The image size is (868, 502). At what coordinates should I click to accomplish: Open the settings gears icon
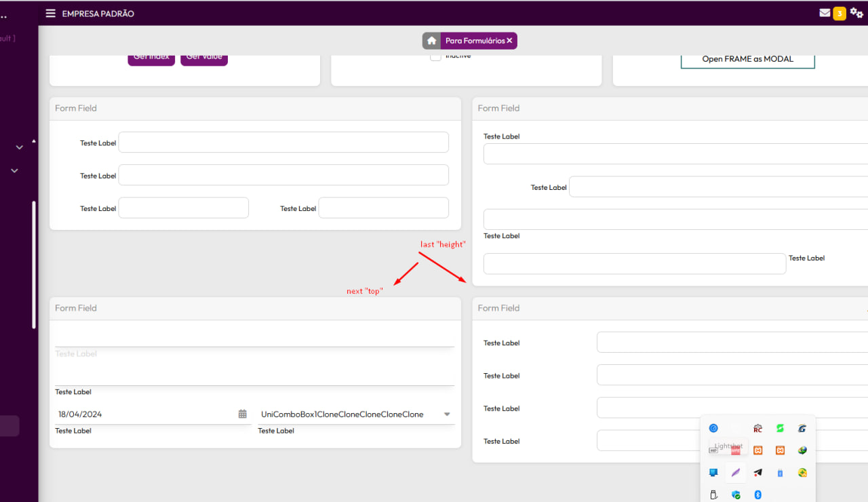pyautogui.click(x=856, y=13)
